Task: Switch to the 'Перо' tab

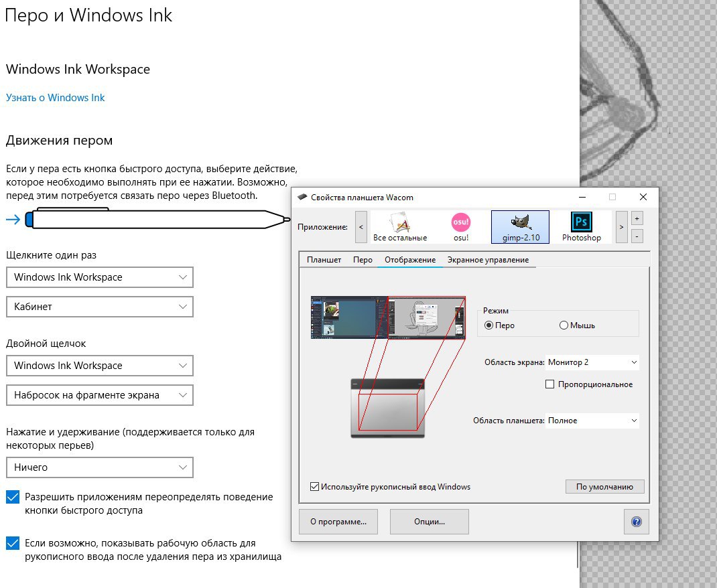Action: pos(363,259)
